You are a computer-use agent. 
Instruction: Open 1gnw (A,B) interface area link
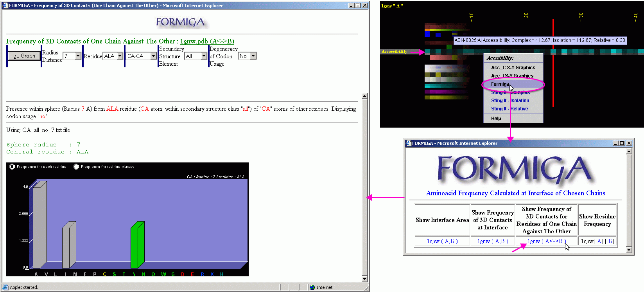tap(442, 242)
